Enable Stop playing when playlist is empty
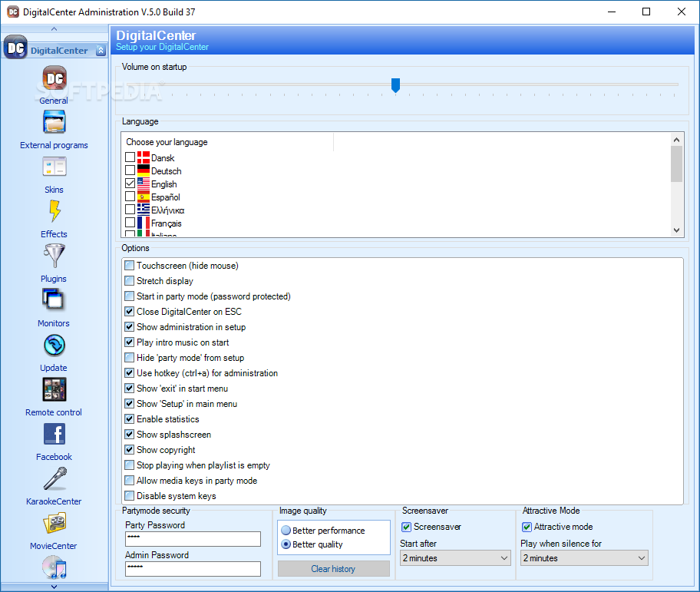 click(x=130, y=465)
